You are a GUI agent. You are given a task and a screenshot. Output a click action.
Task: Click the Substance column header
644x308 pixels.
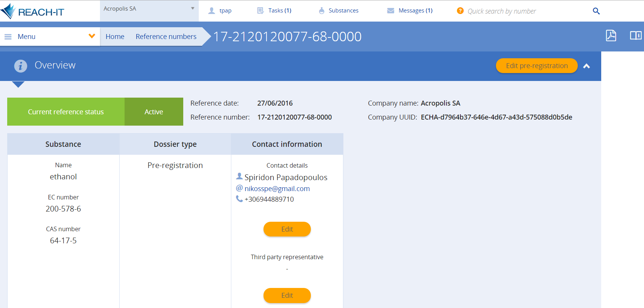(63, 144)
